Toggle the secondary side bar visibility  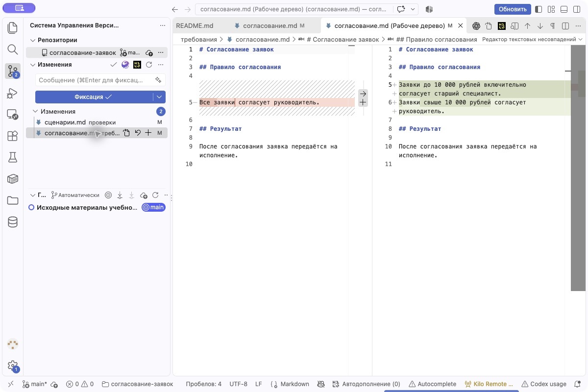coord(577,9)
